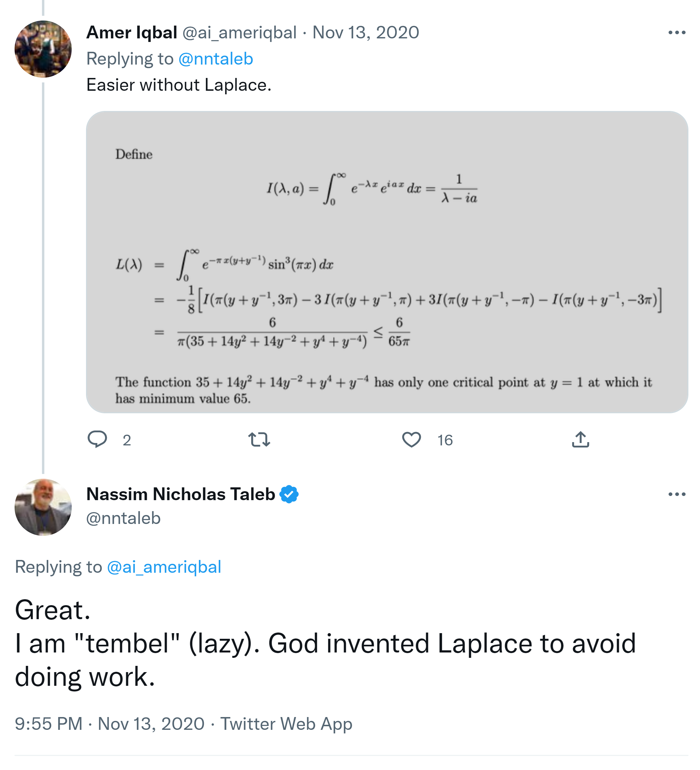Click the gray @nntaleb handle below name
700x770 pixels.
pos(124,518)
